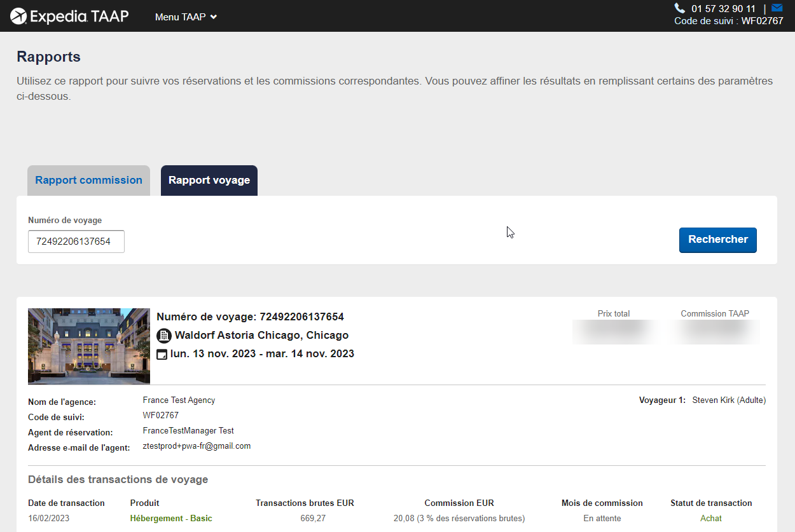Click the hotel name "Waldorf Astoria Chicago, Chicago"

[x=261, y=336]
